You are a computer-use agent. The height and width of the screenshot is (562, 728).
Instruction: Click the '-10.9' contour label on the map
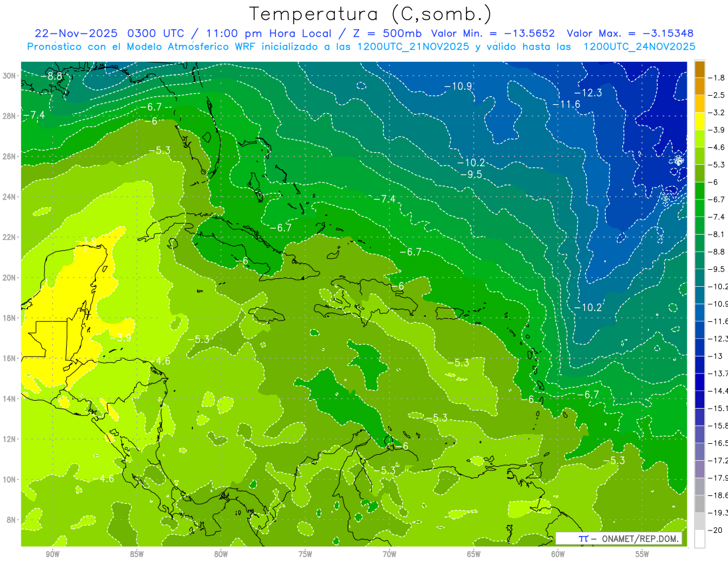pyautogui.click(x=458, y=86)
